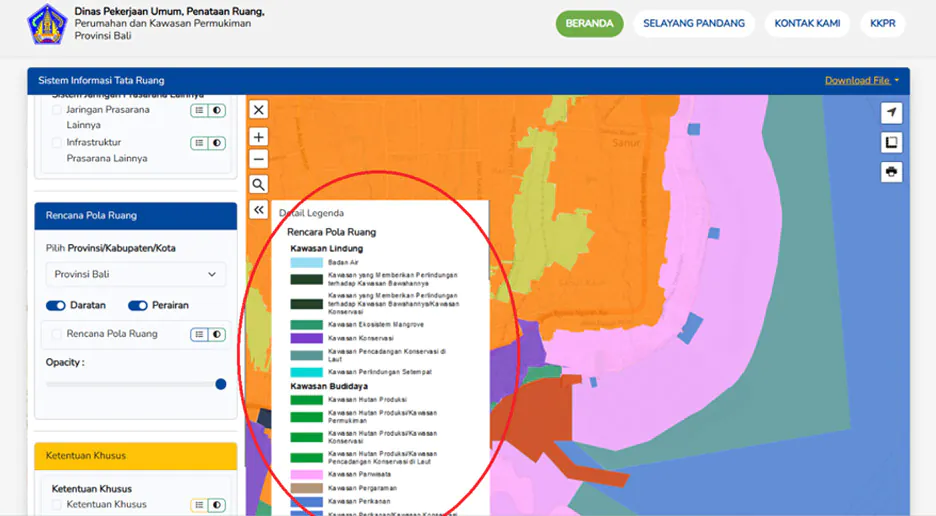
Task: Click the Kawasan Ekosistem Mangrove legend swatch
Action: pyautogui.click(x=306, y=325)
